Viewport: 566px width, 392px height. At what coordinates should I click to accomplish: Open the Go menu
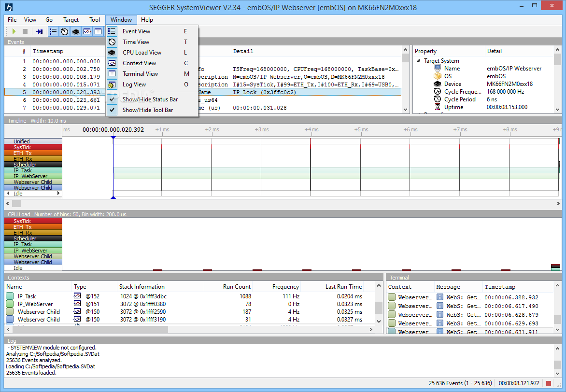49,20
